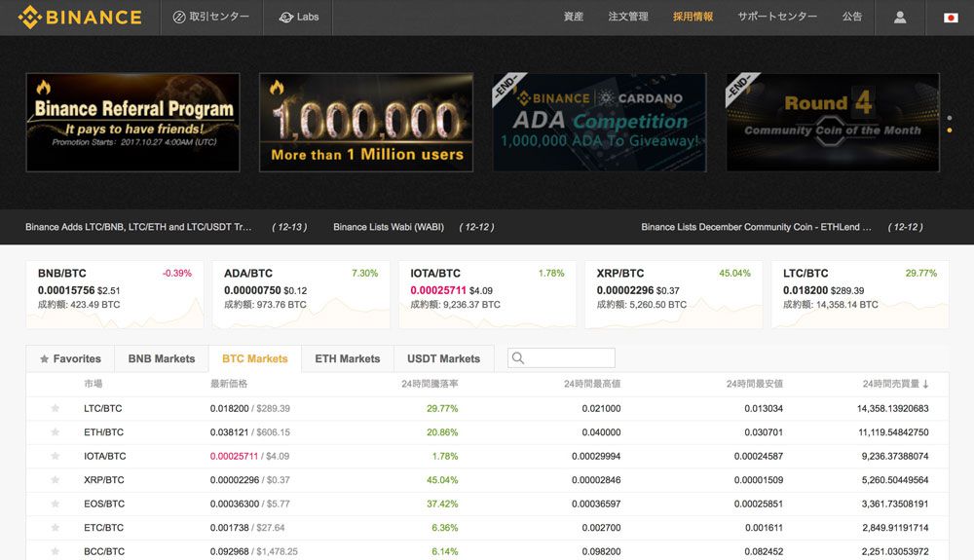The height and width of the screenshot is (560, 974).
Task: Switch to the BNB Markets tab
Action: (x=162, y=358)
